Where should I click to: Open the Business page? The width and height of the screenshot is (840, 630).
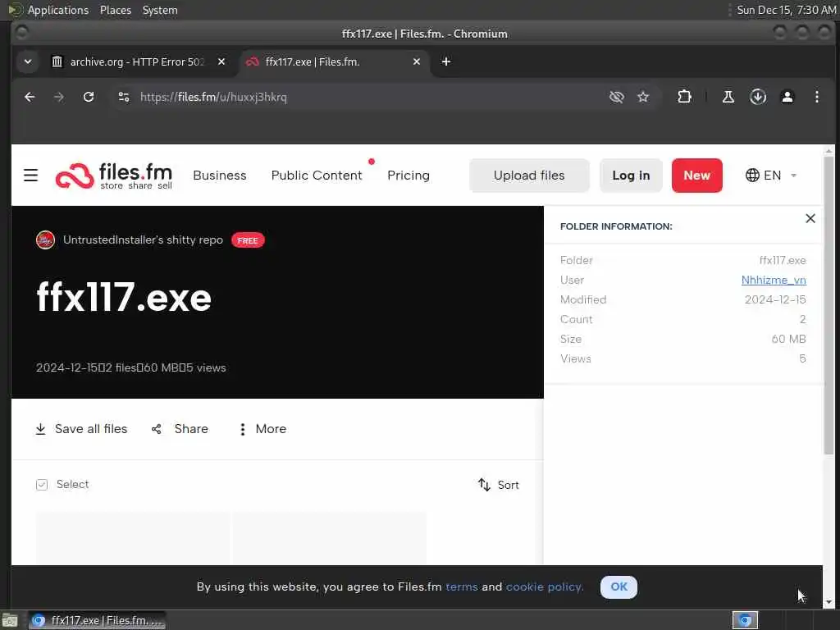tap(220, 176)
